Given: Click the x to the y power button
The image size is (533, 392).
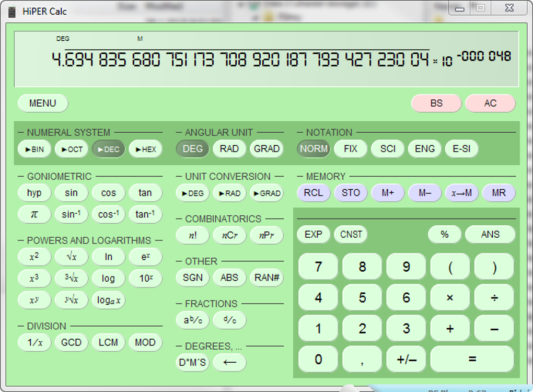Looking at the screenshot, I should 34,300.
